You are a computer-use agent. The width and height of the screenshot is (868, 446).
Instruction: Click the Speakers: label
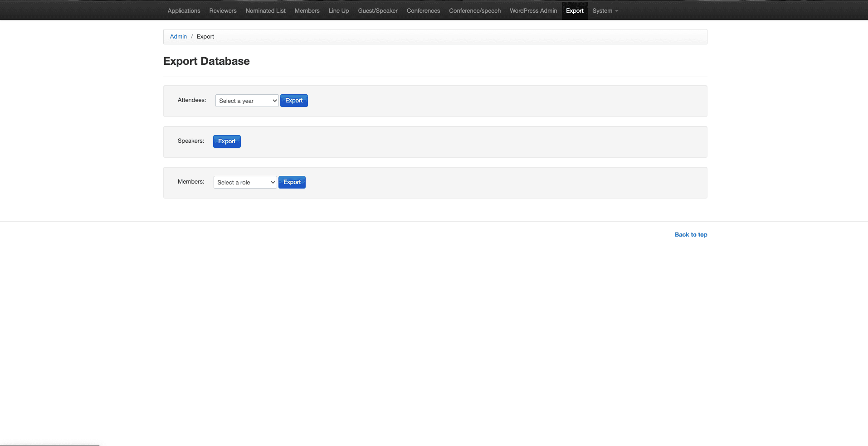[x=191, y=141]
